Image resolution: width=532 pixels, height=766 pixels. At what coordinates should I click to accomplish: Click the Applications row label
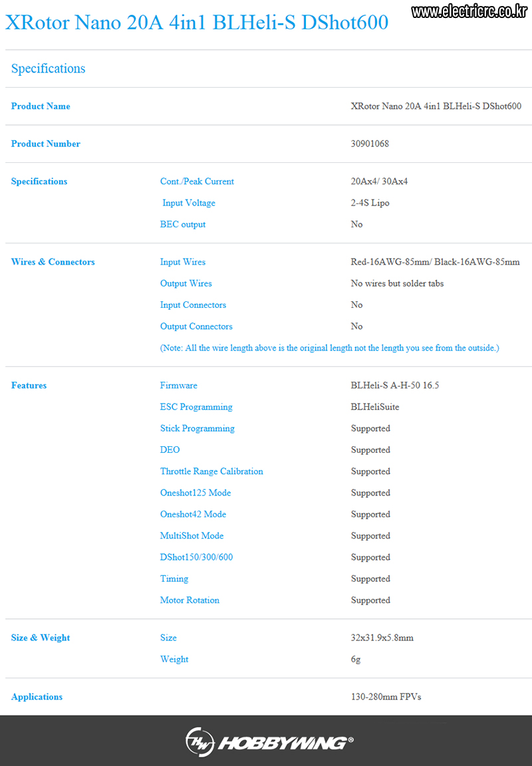(37, 697)
